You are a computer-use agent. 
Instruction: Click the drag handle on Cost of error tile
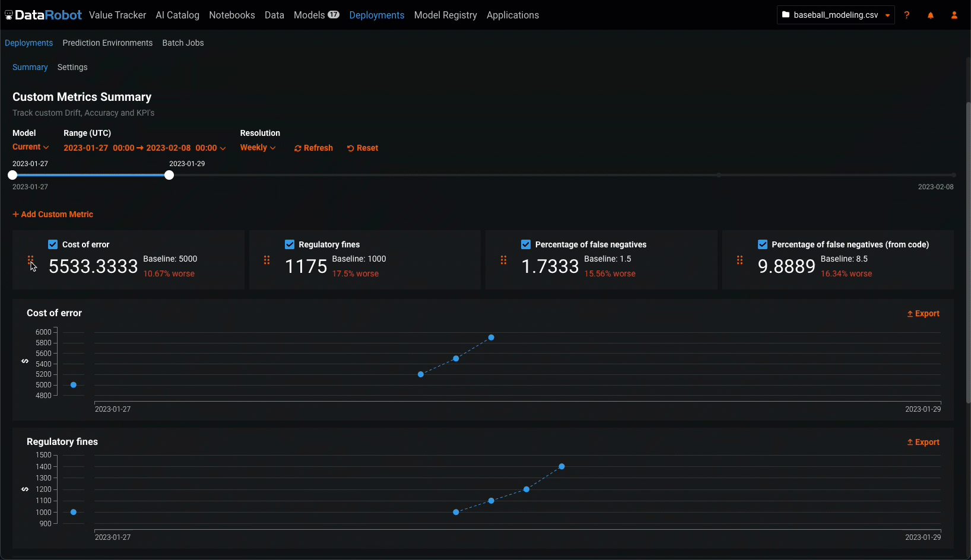click(30, 260)
